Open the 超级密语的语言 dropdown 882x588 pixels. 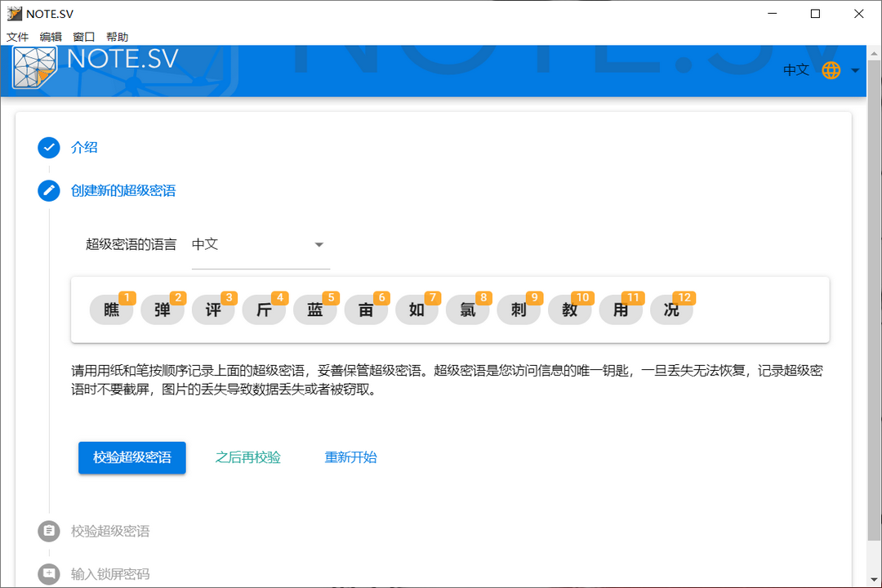261,244
